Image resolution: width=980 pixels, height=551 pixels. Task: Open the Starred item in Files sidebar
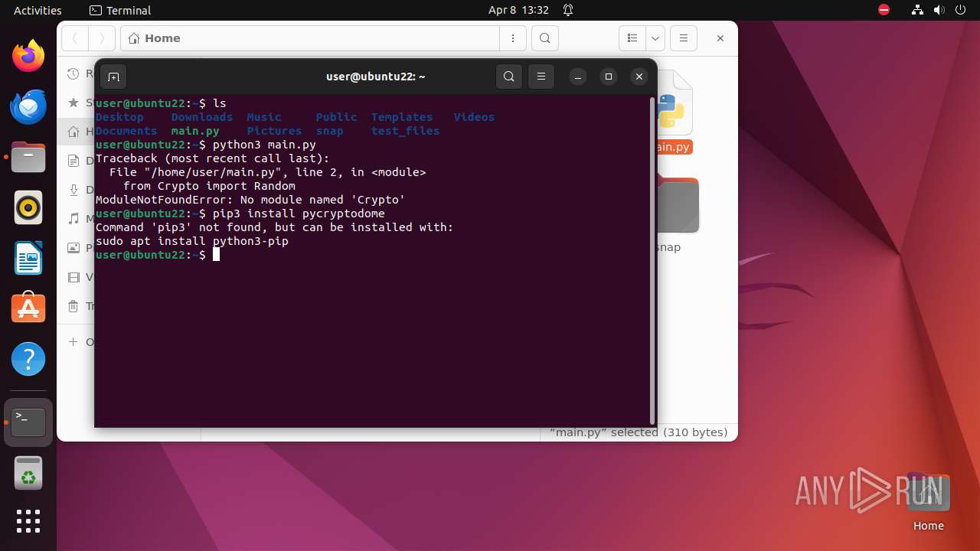[x=77, y=103]
